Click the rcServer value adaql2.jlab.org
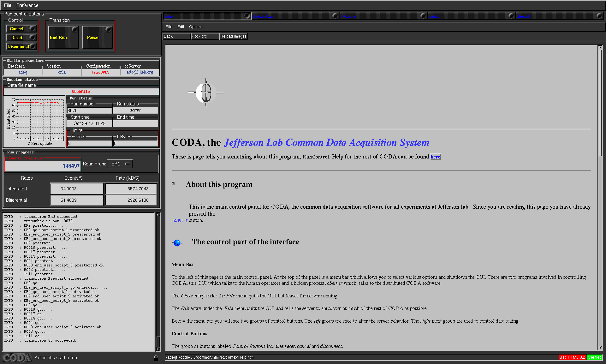 coord(140,72)
